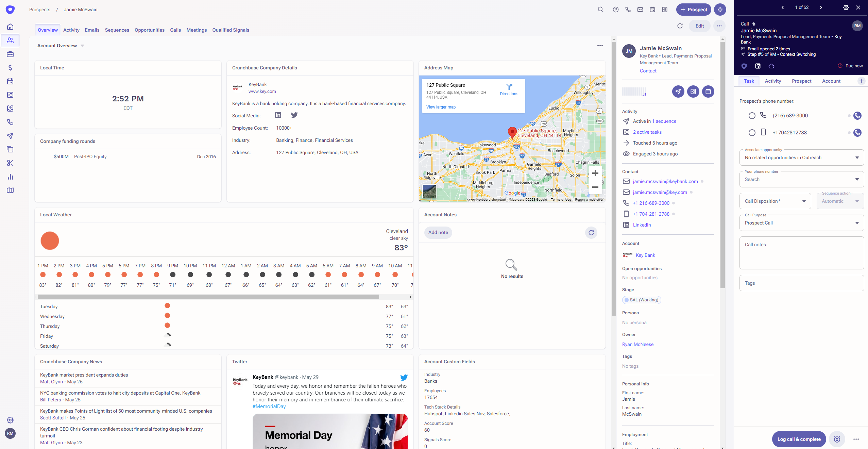Select the +17042812788 phone radio button
Image resolution: width=868 pixels, height=449 pixels.
click(x=752, y=133)
